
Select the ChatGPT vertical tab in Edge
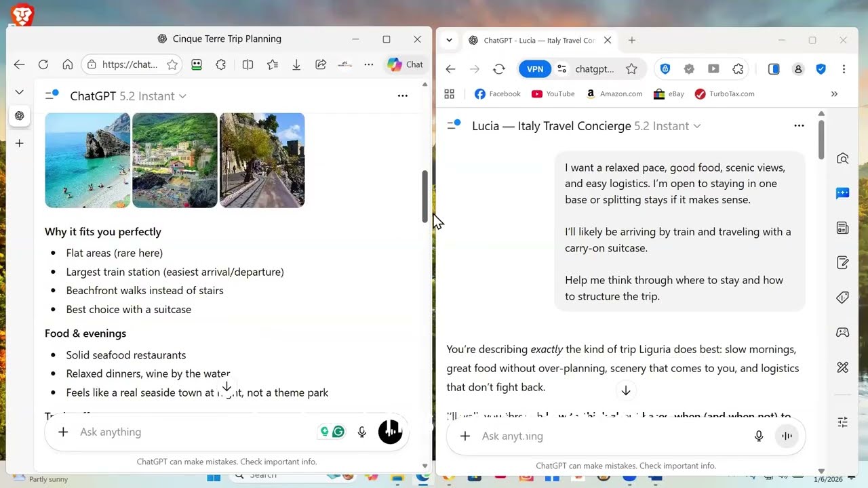[x=19, y=116]
